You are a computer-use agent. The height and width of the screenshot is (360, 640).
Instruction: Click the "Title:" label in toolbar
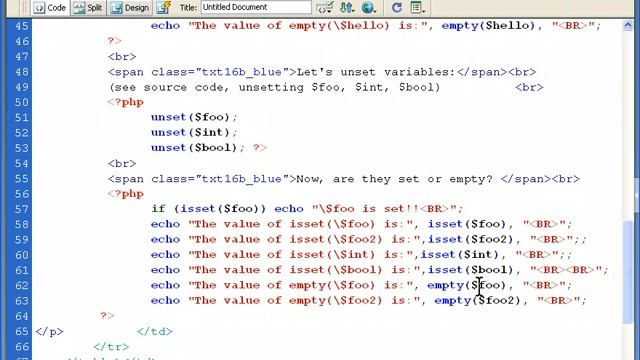[x=188, y=7]
